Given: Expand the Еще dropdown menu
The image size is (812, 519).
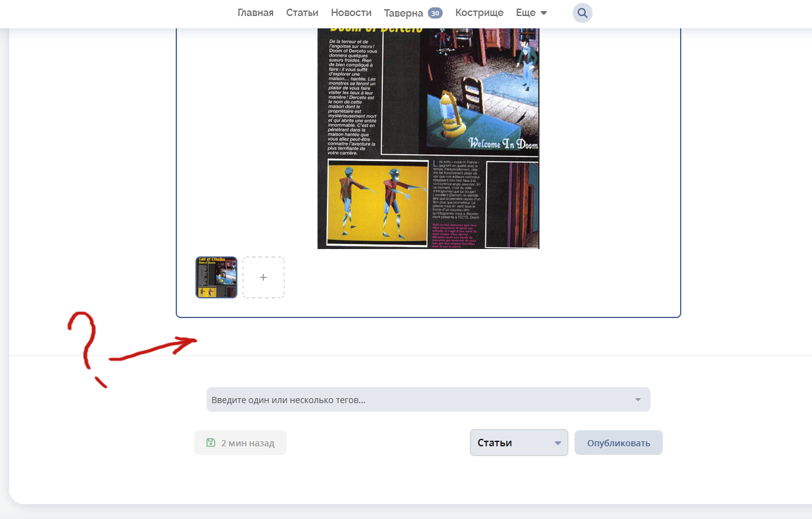Looking at the screenshot, I should pos(531,13).
